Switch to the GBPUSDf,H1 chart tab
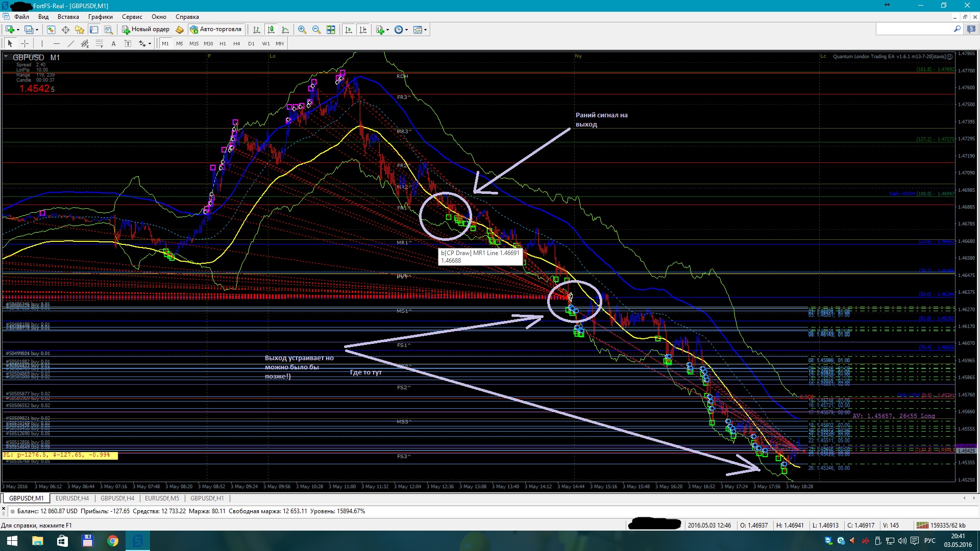Screen dimensions: 980x551 click(207, 498)
